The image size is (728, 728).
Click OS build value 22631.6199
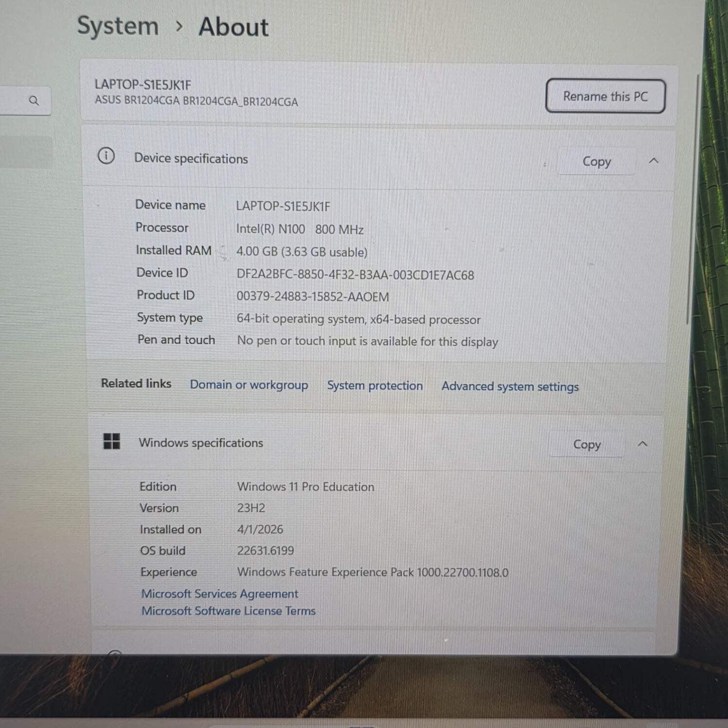point(265,551)
